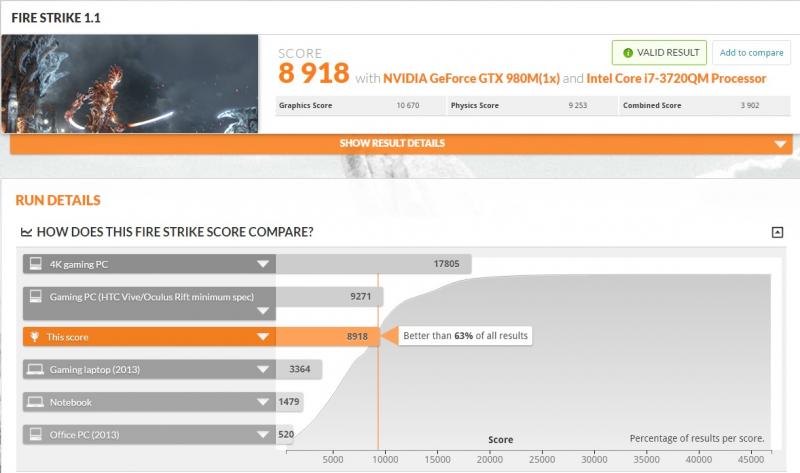The width and height of the screenshot is (800, 473).
Task: Click the trophy icon on This score
Action: point(34,337)
